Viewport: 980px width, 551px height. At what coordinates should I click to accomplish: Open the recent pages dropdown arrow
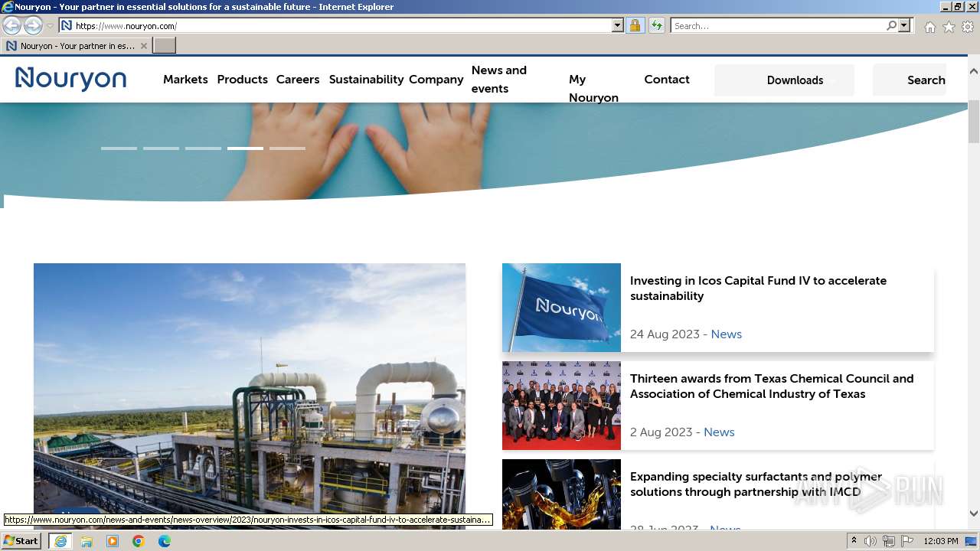(x=50, y=26)
